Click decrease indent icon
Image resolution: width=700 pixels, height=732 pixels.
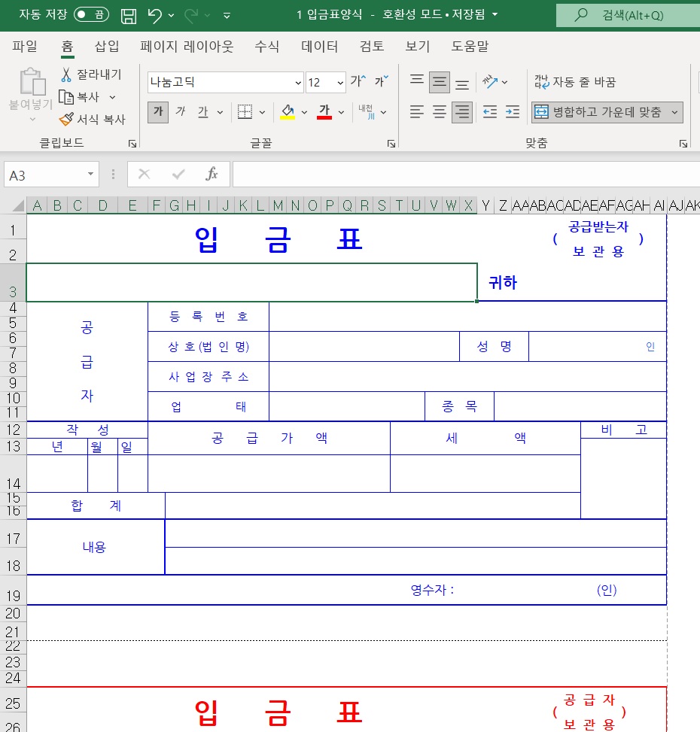click(x=490, y=112)
